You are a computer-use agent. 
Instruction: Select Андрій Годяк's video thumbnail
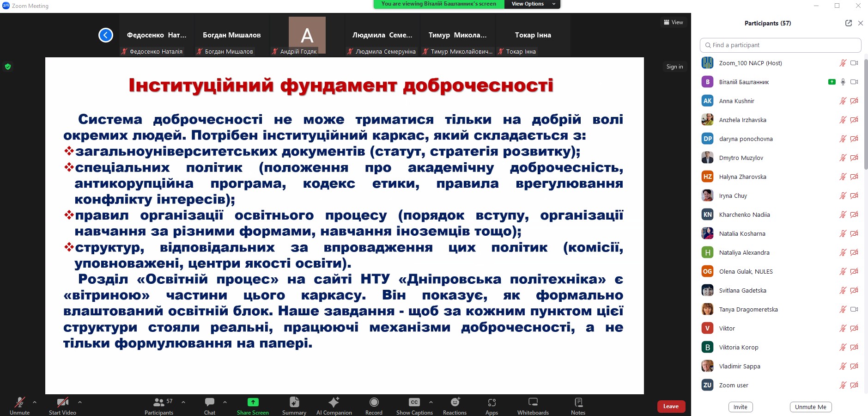coord(307,36)
